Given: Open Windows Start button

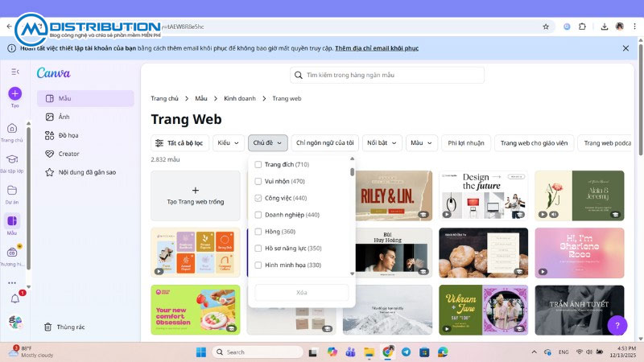Looking at the screenshot, I should [x=201, y=352].
